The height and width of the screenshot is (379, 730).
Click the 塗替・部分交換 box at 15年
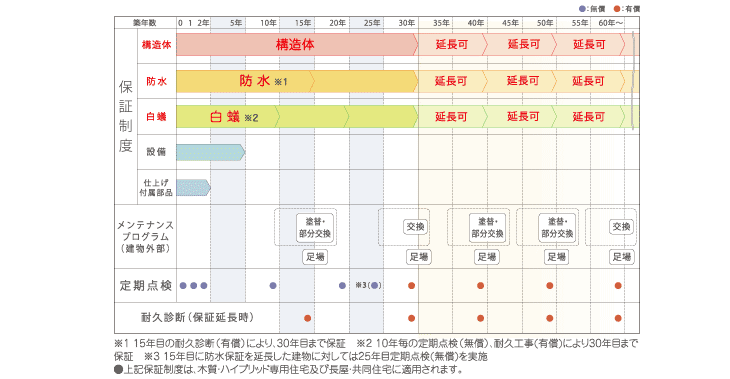[315, 228]
